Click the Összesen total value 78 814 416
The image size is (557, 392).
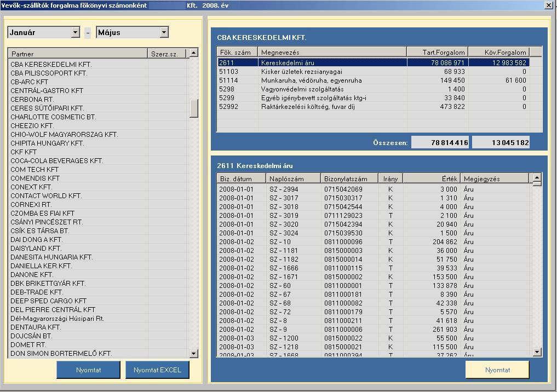(x=440, y=142)
